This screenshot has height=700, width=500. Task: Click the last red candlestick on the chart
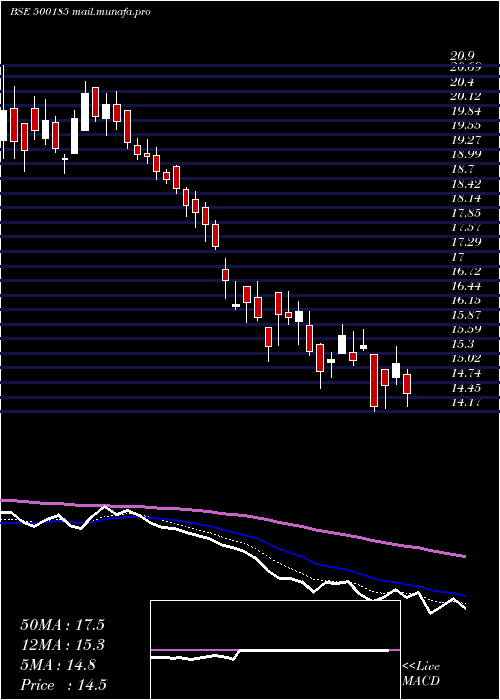coord(407,384)
